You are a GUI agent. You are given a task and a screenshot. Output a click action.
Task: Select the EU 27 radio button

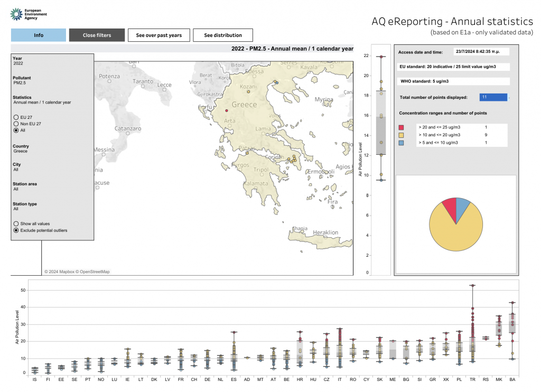[16, 116]
